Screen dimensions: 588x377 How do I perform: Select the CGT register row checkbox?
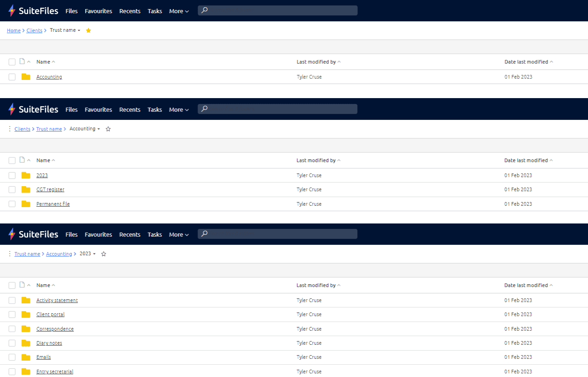tap(12, 189)
